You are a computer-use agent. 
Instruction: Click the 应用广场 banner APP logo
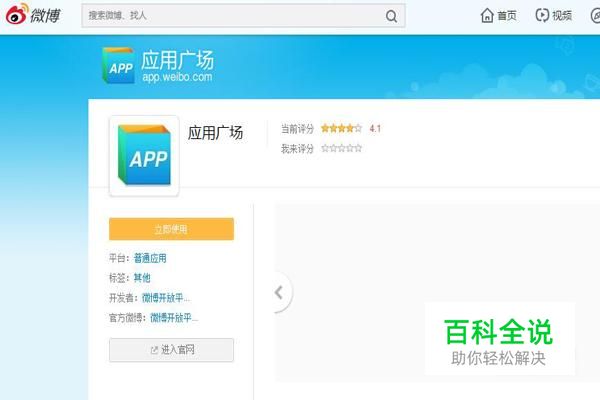pos(119,65)
